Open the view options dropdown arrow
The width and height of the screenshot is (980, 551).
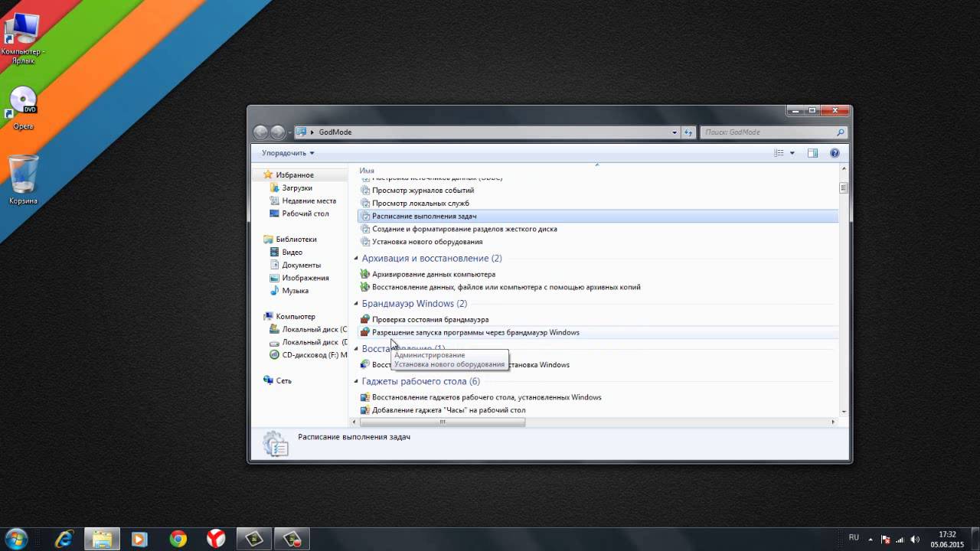[792, 153]
